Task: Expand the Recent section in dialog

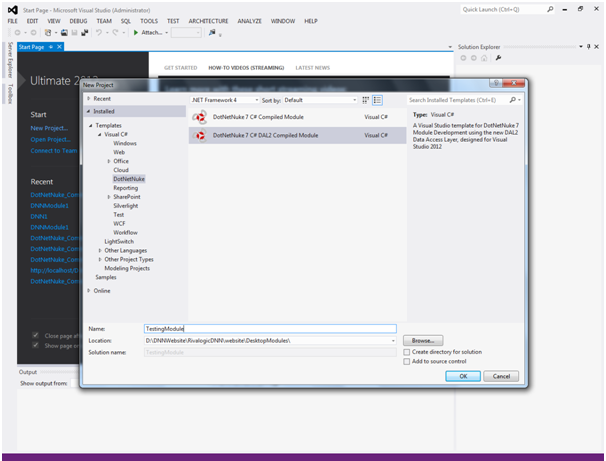Action: [89, 99]
